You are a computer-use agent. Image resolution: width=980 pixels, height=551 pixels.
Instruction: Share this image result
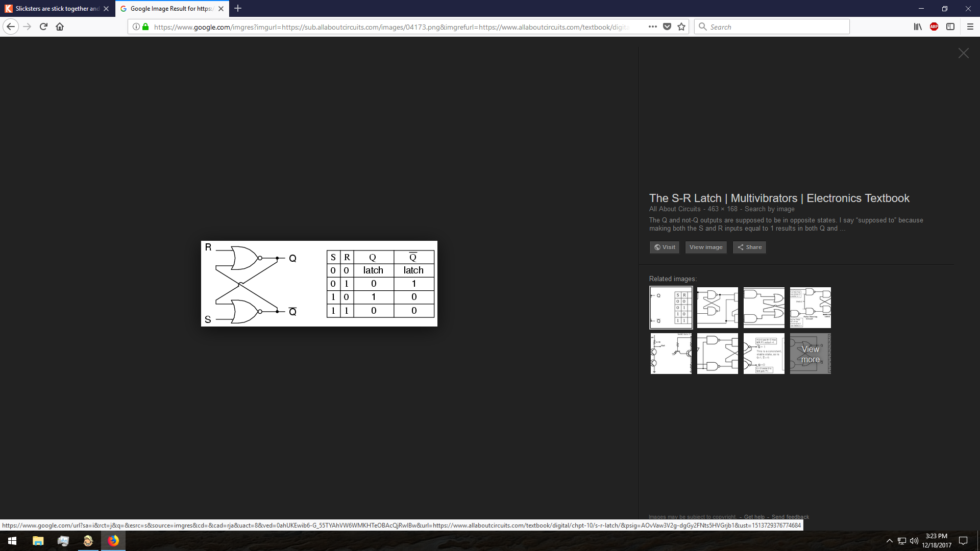tap(749, 247)
